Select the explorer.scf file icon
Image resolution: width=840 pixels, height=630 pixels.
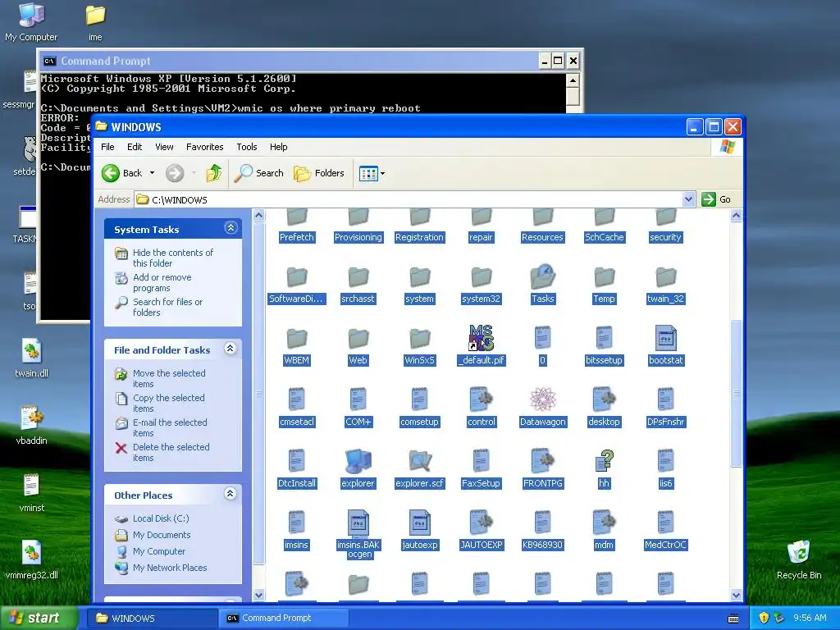(x=419, y=461)
